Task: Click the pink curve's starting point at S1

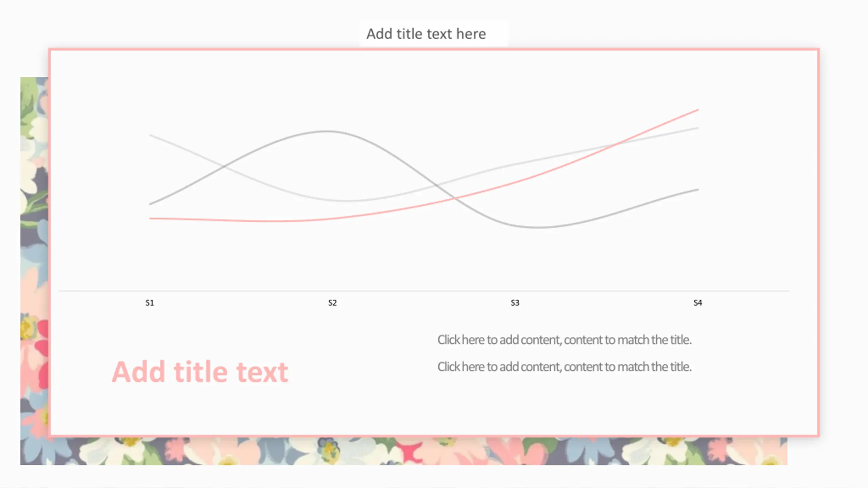Action: point(150,219)
